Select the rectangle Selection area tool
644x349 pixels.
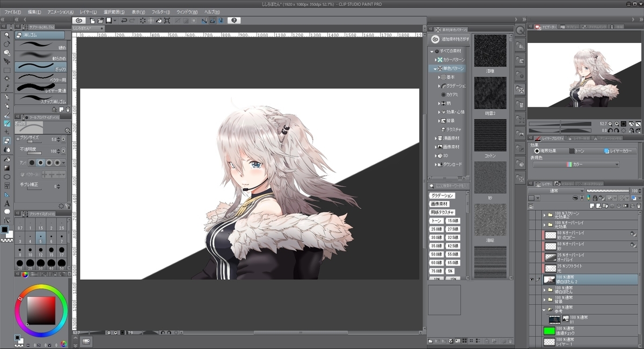click(x=7, y=70)
